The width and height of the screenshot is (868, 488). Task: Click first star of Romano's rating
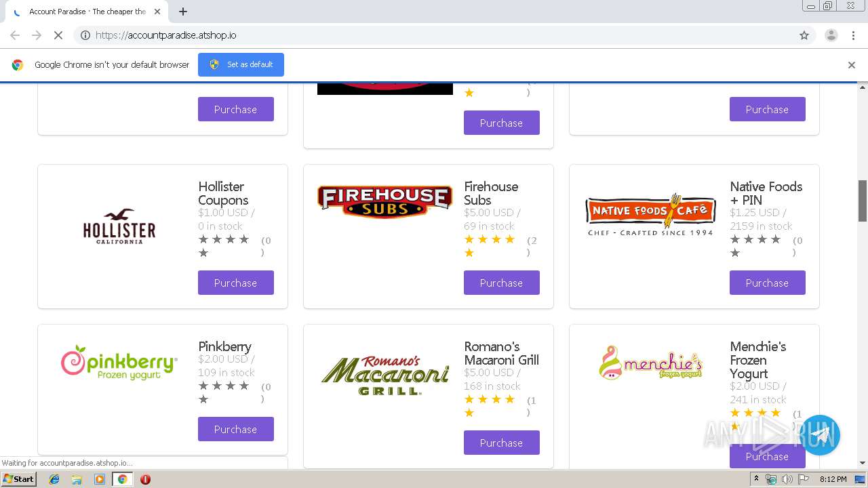pos(469,399)
